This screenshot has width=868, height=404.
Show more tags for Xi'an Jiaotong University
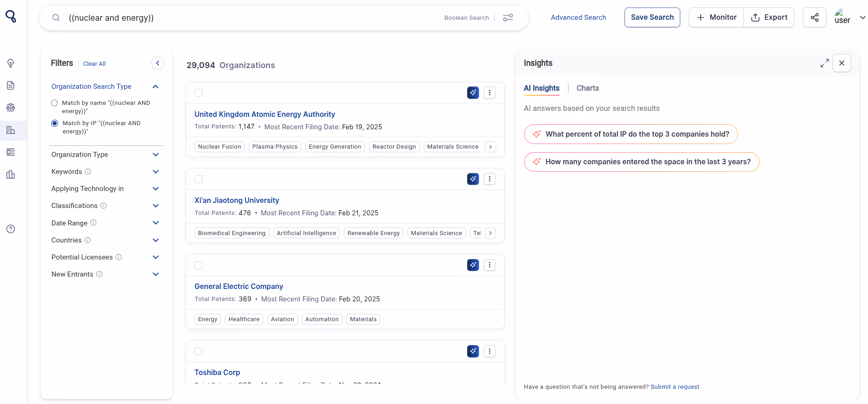pos(491,233)
